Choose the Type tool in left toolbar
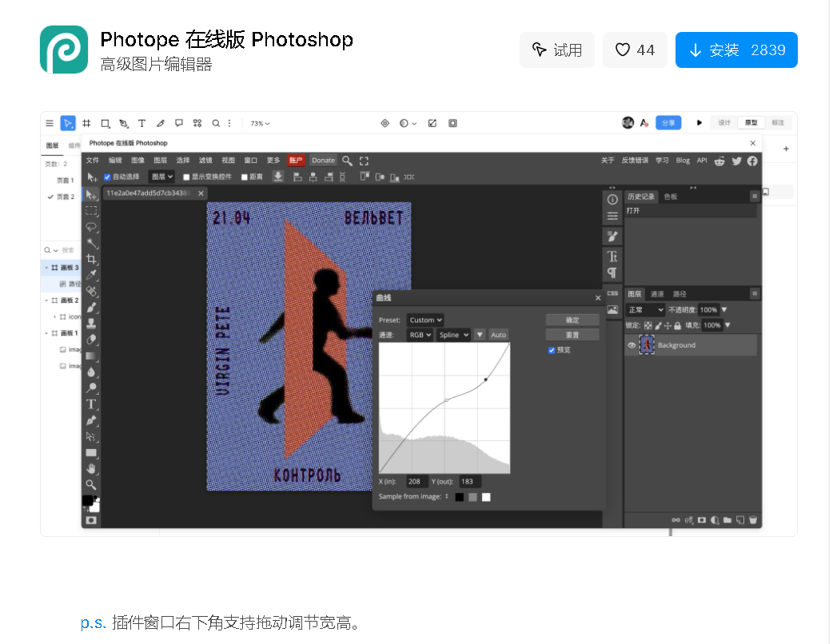The width and height of the screenshot is (833, 644). pos(92,404)
